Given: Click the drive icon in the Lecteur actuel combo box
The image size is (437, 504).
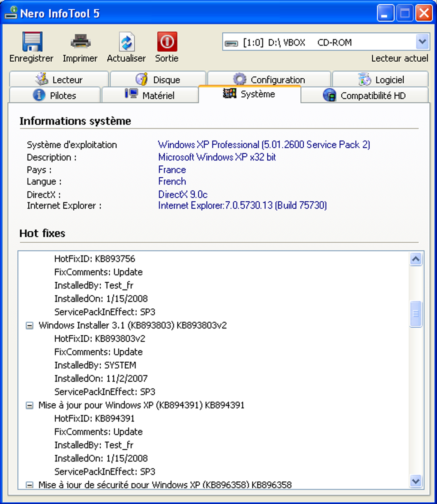Looking at the screenshot, I should tap(231, 43).
